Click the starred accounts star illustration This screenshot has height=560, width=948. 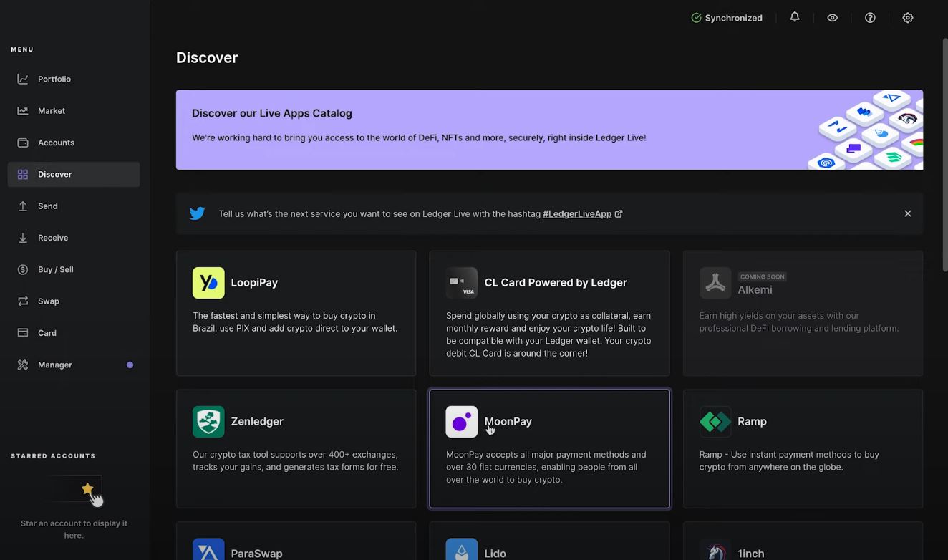[87, 490]
